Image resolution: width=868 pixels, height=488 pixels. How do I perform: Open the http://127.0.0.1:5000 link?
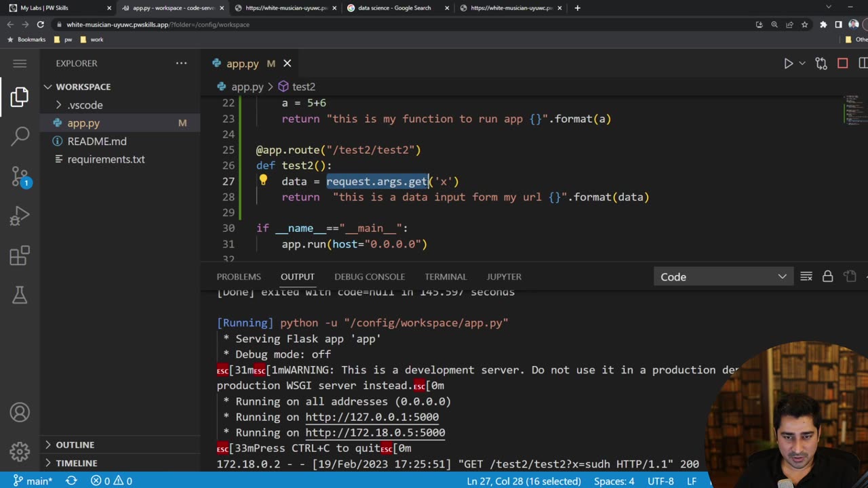pos(372,417)
